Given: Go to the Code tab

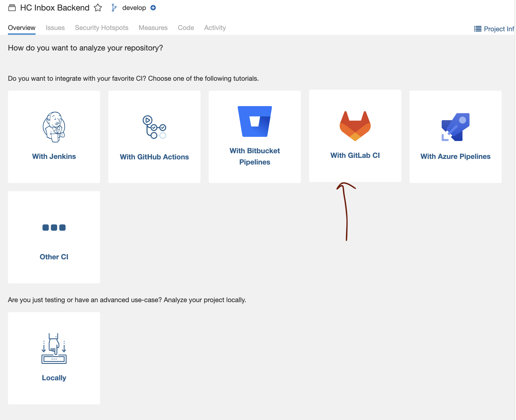Looking at the screenshot, I should point(186,28).
